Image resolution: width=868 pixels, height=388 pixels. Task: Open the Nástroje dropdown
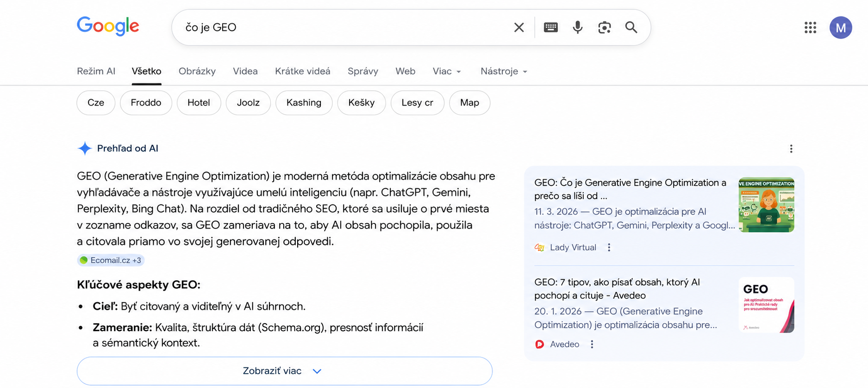pos(504,71)
